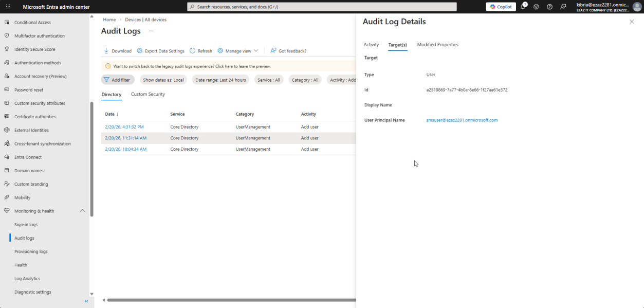
Task: Go to Home breadcrumb
Action: (109, 20)
